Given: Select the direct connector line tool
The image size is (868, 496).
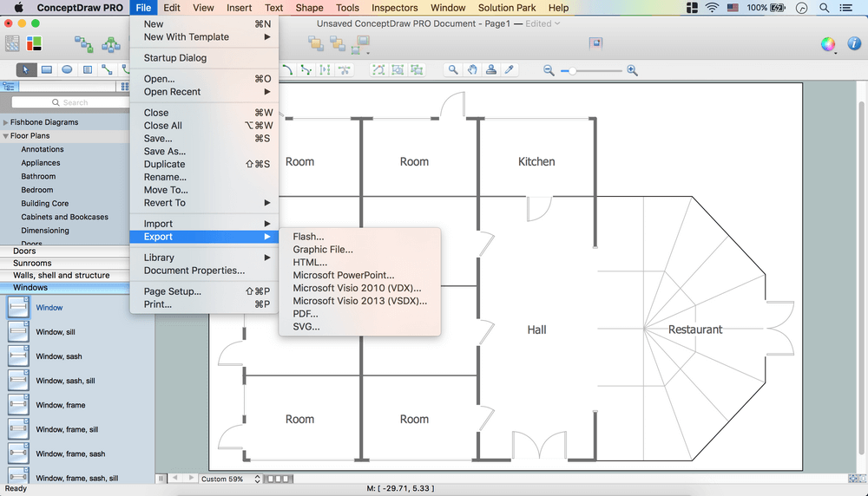Looking at the screenshot, I should pos(107,69).
